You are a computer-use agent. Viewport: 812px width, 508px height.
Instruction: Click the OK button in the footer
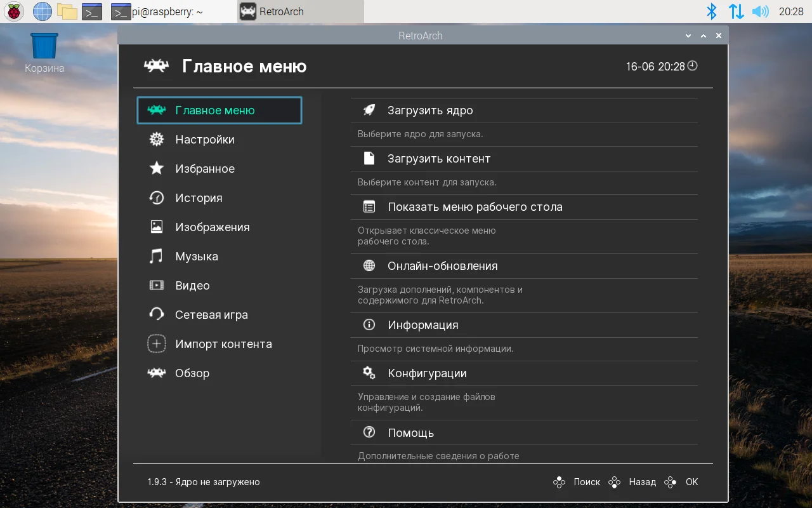681,482
